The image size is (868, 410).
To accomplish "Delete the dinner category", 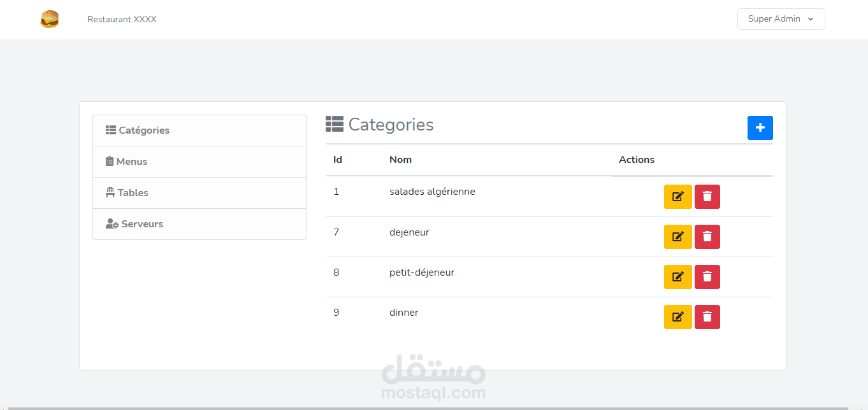I will point(707,317).
